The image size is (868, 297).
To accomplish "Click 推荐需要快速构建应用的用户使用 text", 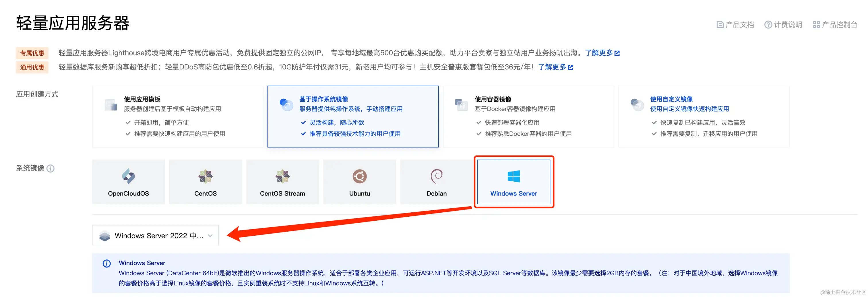I will (x=180, y=134).
